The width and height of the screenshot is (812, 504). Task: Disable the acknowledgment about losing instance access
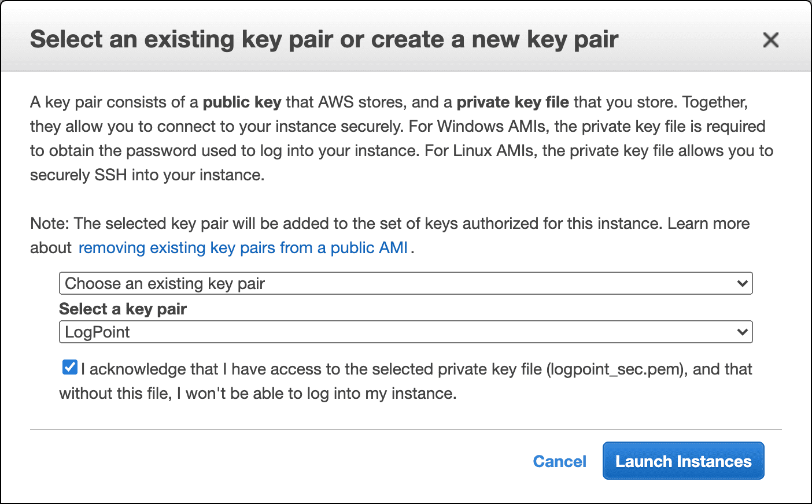pyautogui.click(x=69, y=366)
